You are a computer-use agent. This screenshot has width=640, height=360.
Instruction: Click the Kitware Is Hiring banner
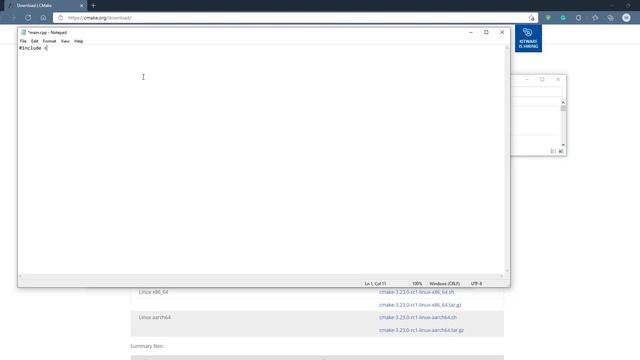tap(528, 38)
